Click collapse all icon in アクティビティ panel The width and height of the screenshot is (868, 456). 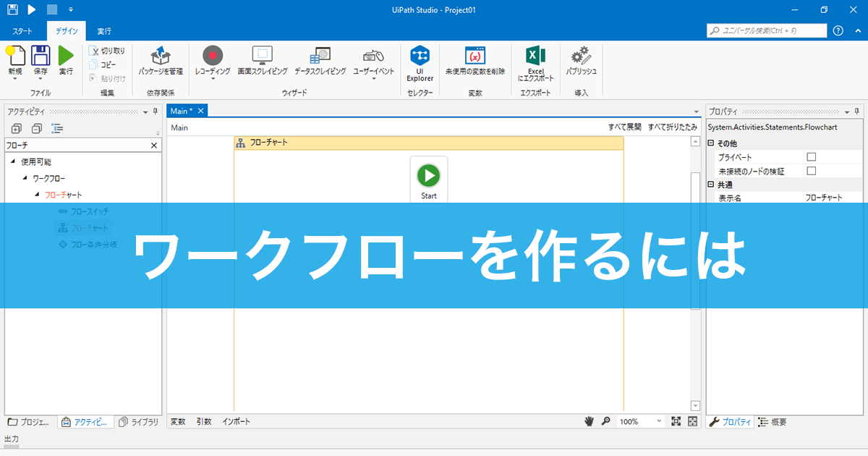point(36,129)
